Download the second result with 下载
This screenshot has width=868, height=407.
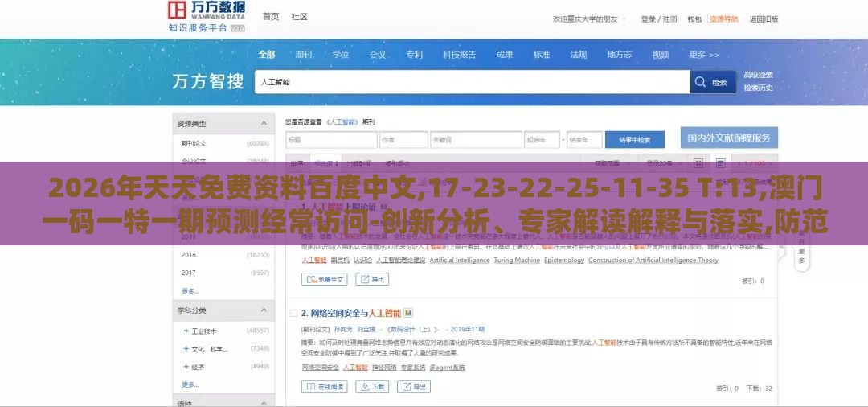372,386
